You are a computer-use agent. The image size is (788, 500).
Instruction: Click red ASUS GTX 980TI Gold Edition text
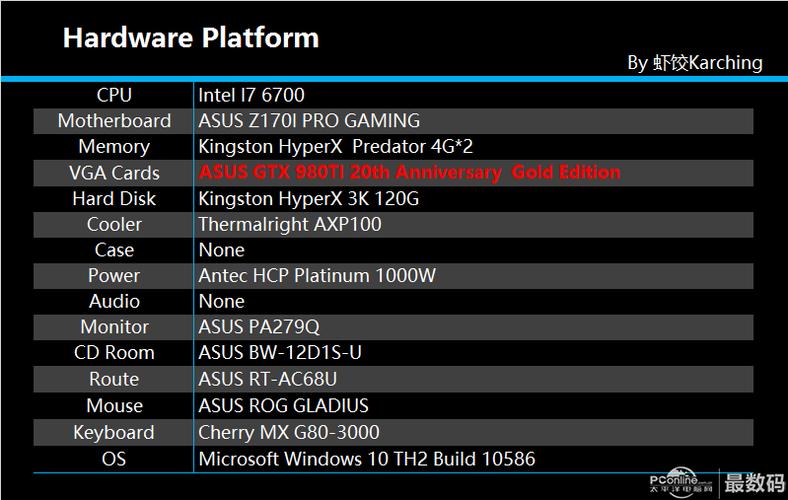tap(410, 172)
